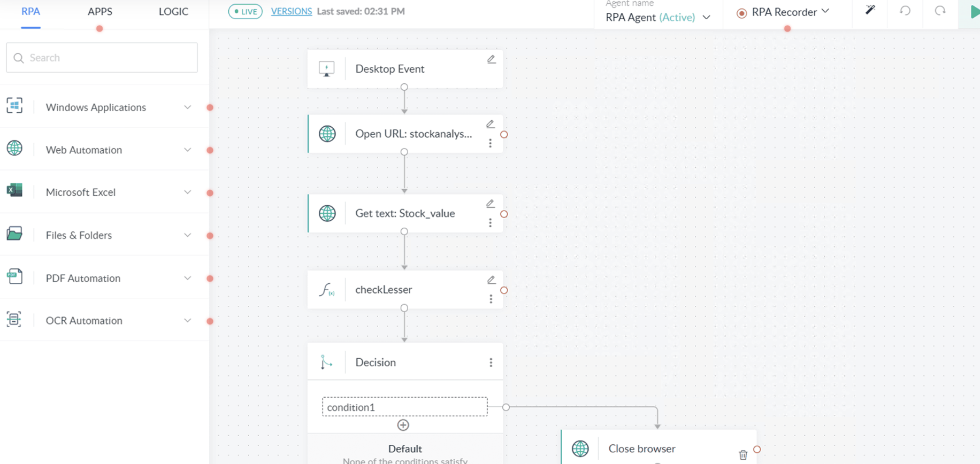
Task: Undo the last canvas change
Action: coord(905,11)
